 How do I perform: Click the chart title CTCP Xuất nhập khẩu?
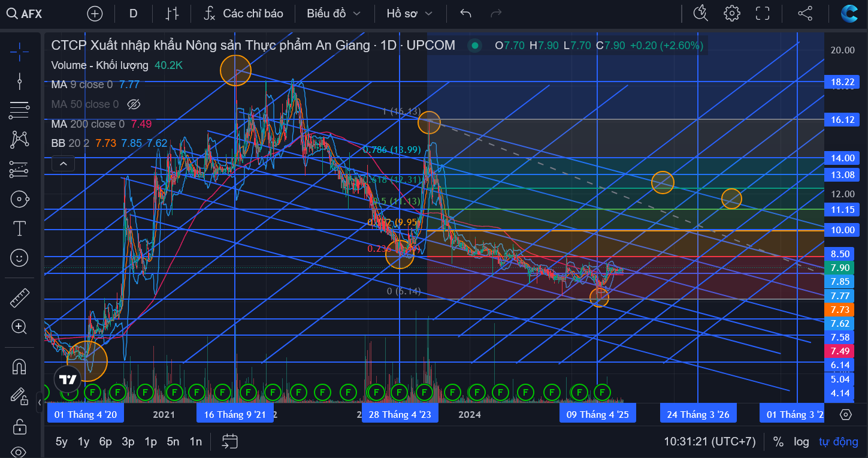253,45
